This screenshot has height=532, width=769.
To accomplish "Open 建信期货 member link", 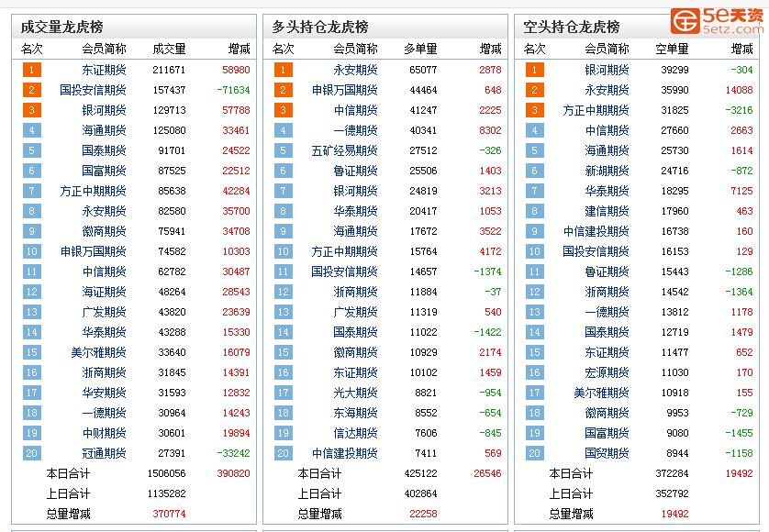I will [x=607, y=211].
